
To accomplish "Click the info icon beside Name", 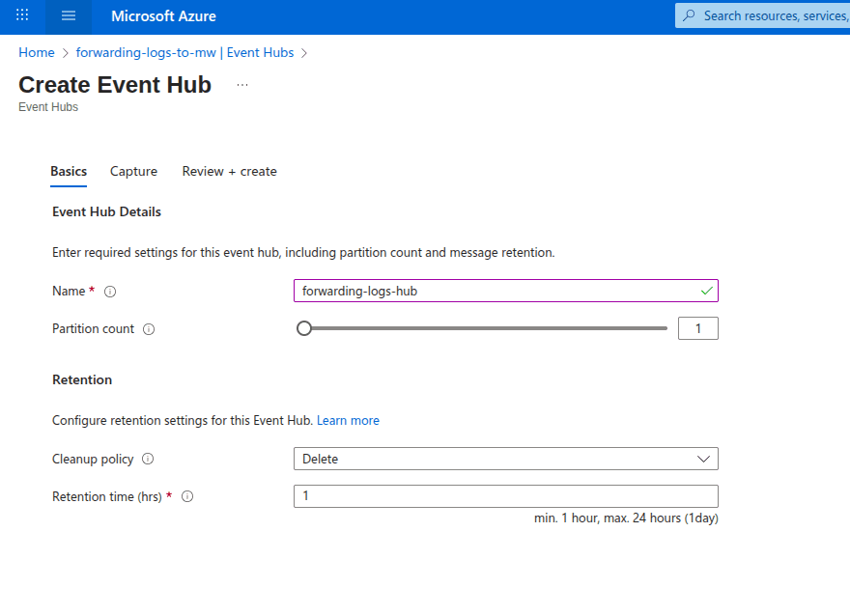I will 110,292.
